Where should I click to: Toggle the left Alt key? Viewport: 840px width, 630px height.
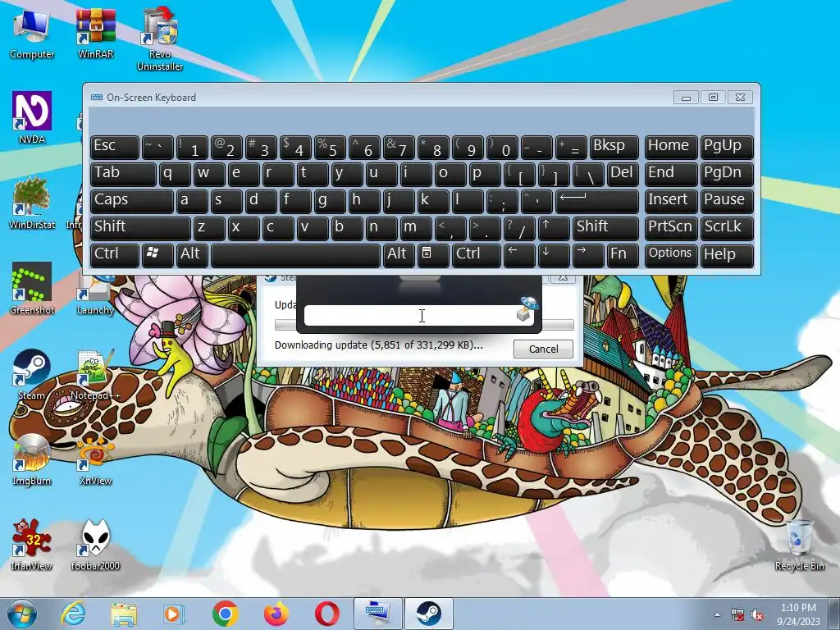point(192,255)
